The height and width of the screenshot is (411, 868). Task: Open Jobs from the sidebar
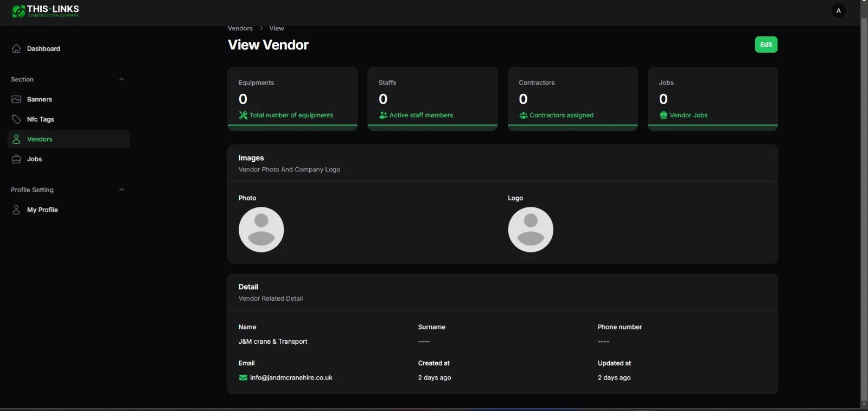(x=68, y=159)
